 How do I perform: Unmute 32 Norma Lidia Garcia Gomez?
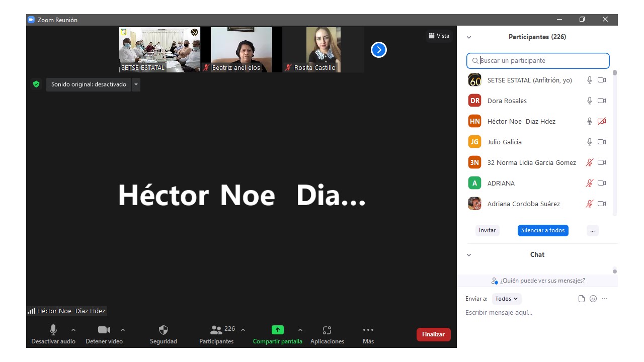tap(590, 162)
